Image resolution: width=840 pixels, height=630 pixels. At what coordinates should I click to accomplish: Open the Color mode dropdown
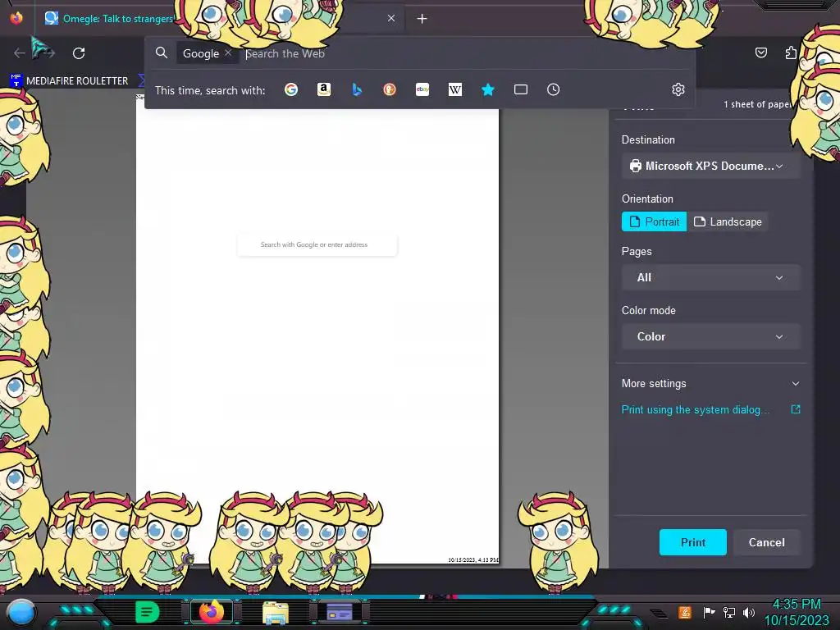pos(711,336)
